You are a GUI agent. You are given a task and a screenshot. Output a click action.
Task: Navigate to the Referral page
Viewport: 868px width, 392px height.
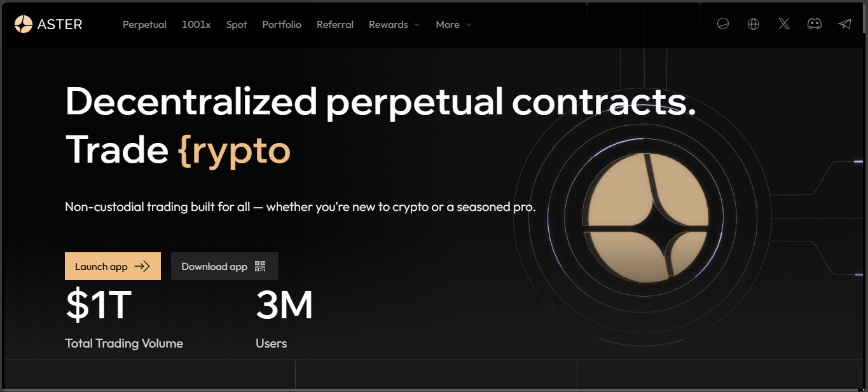(x=335, y=25)
